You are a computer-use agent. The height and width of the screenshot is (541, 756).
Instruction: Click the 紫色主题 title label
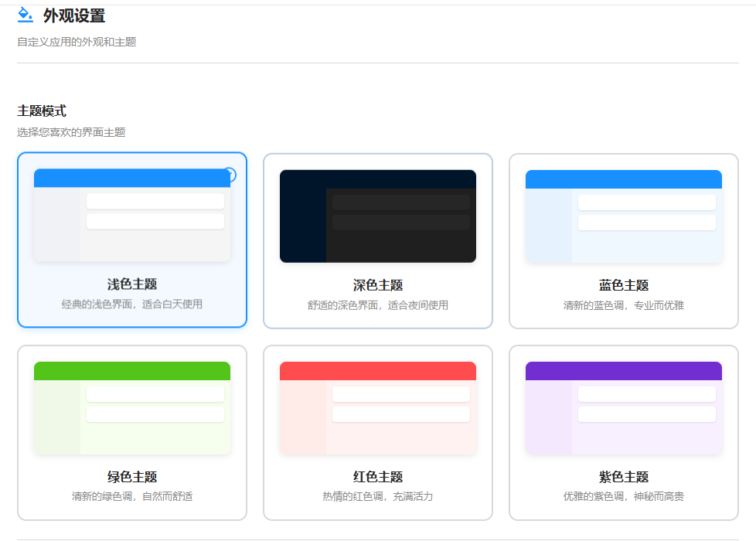coord(624,477)
